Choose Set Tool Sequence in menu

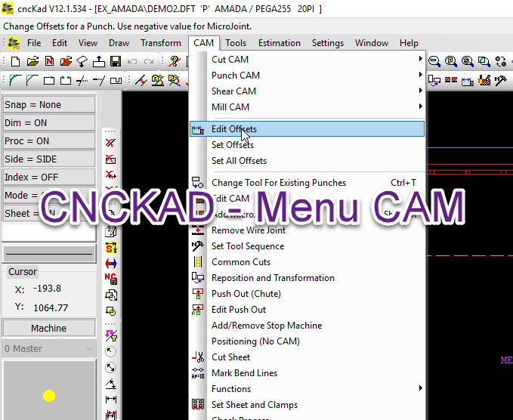coord(307,246)
